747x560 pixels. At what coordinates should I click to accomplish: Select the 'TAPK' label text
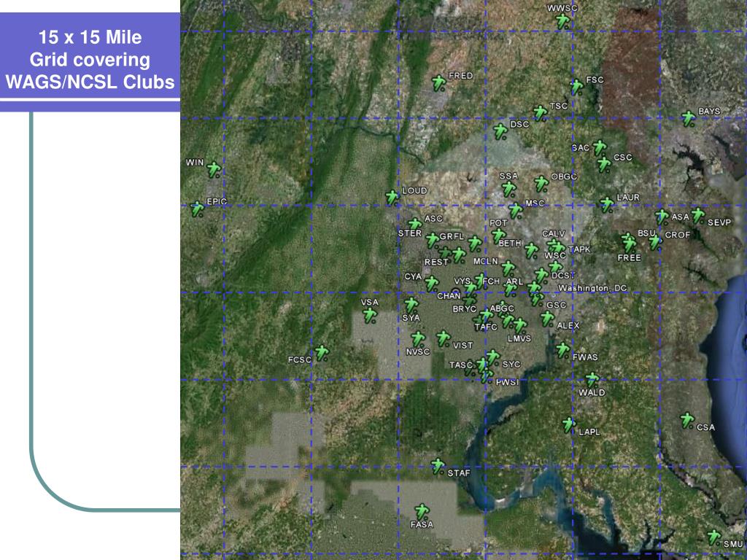tap(579, 249)
